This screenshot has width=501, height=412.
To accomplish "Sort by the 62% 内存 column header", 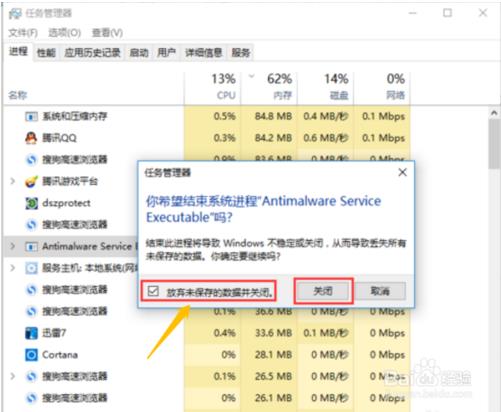I will click(x=269, y=87).
